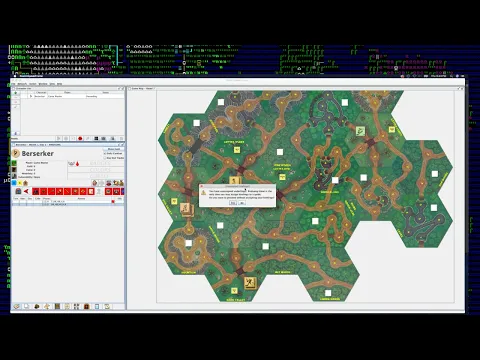Open the Help menu
The width and height of the screenshot is (480, 360).
pos(59,84)
